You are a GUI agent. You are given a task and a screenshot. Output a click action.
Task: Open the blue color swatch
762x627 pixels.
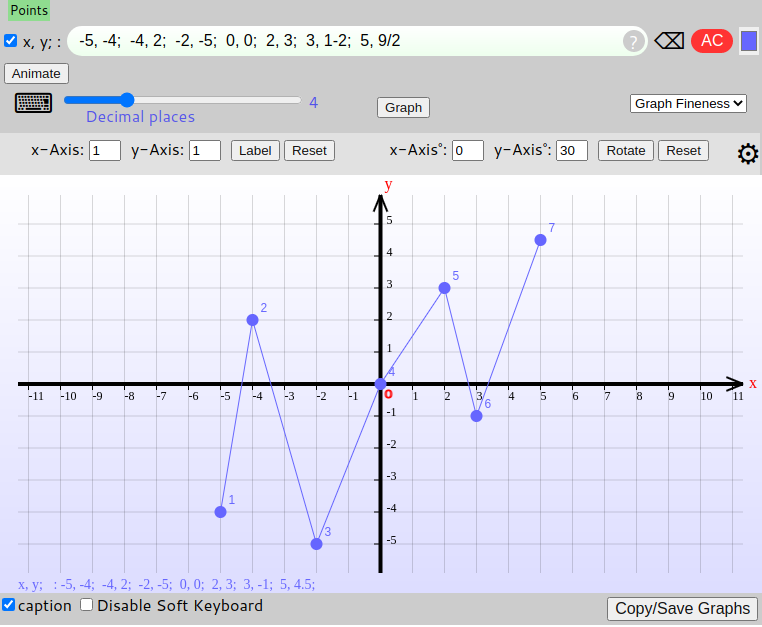tap(748, 41)
